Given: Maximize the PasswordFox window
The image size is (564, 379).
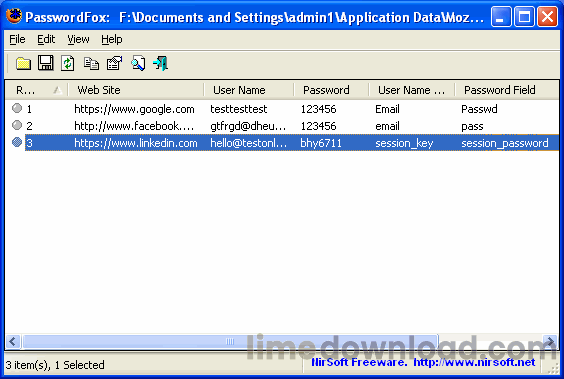Looking at the screenshot, I should pos(524,17).
